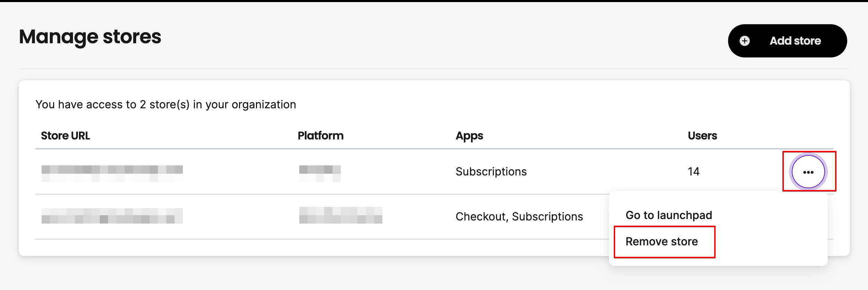This screenshot has height=290, width=868.
Task: Click the first store's platform value
Action: (x=320, y=173)
